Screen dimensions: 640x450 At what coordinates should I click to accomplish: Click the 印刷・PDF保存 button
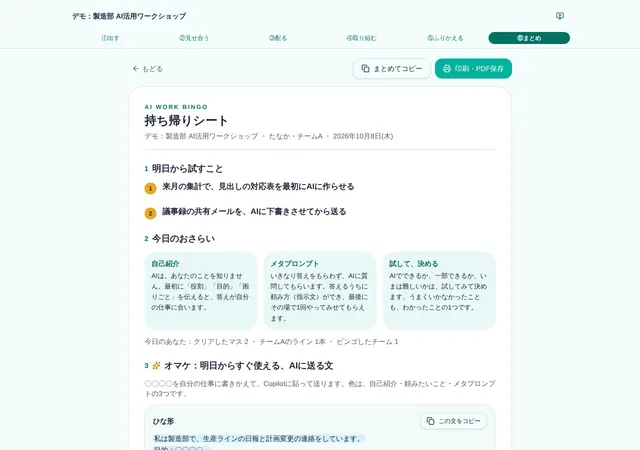473,69
